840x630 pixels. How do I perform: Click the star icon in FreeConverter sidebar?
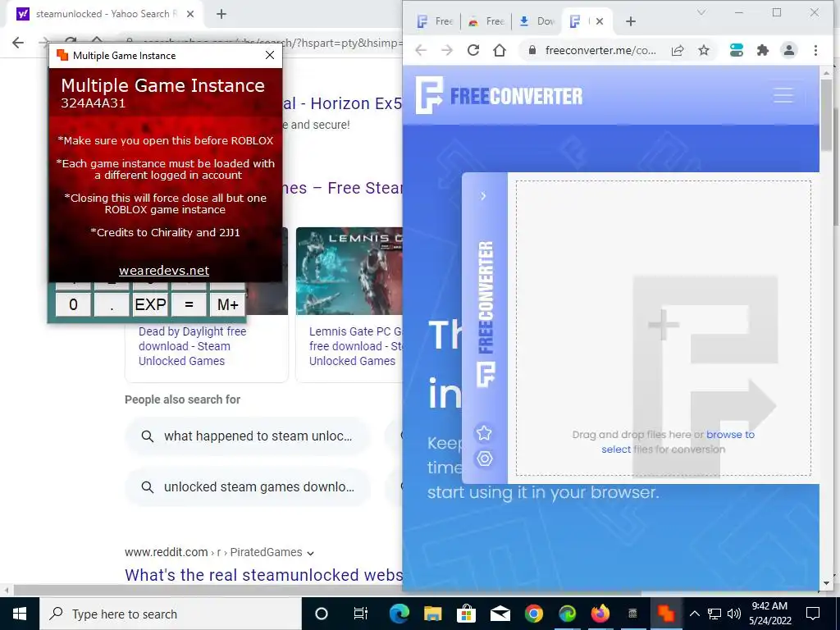click(x=484, y=433)
